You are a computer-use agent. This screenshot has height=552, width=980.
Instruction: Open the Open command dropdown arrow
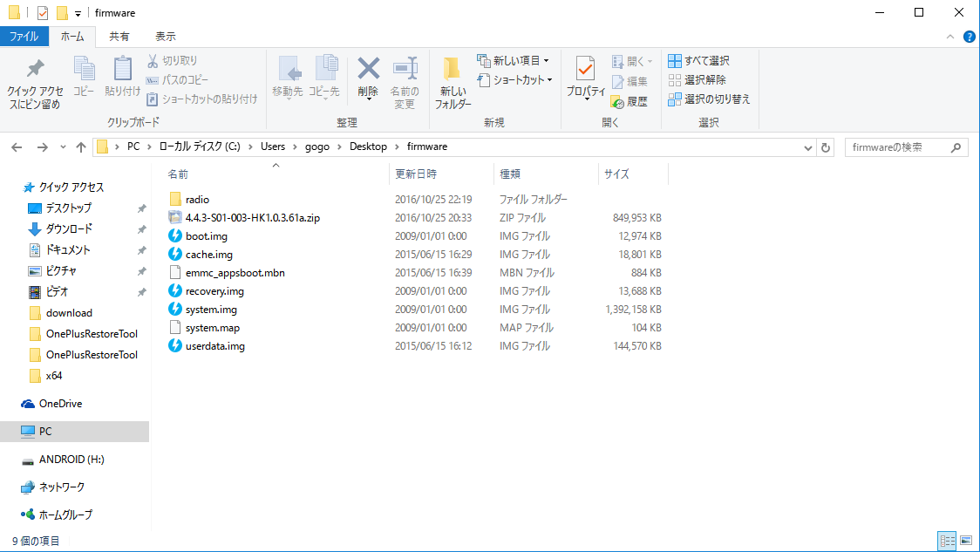650,61
